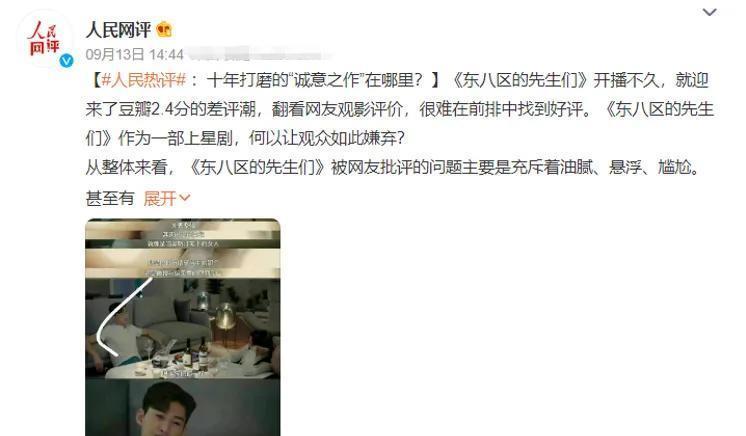Image resolution: width=746 pixels, height=436 pixels.
Task: Open the #人民热评# hashtag topic
Action: (x=143, y=80)
